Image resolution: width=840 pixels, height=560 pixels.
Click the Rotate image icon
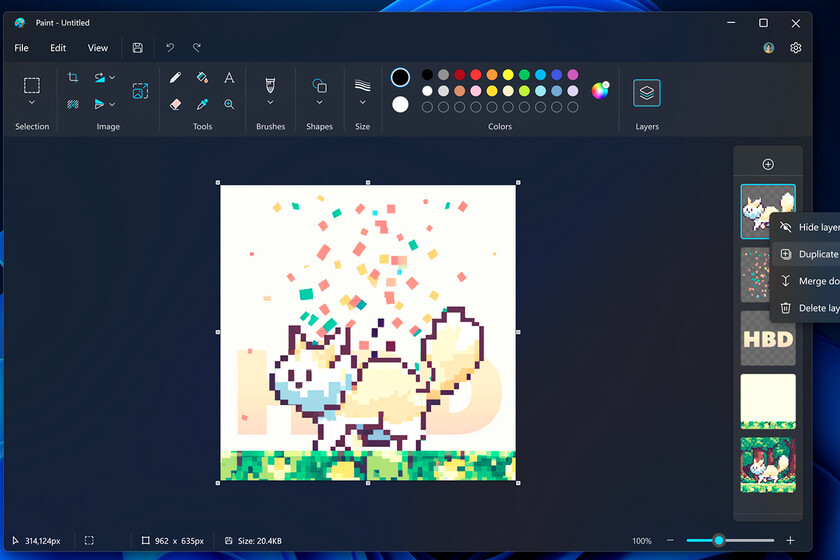click(100, 78)
